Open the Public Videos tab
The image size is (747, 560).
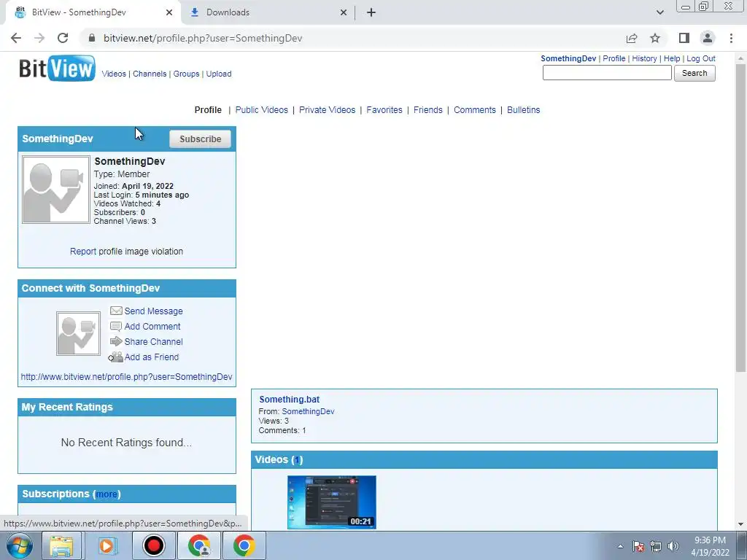(x=262, y=110)
